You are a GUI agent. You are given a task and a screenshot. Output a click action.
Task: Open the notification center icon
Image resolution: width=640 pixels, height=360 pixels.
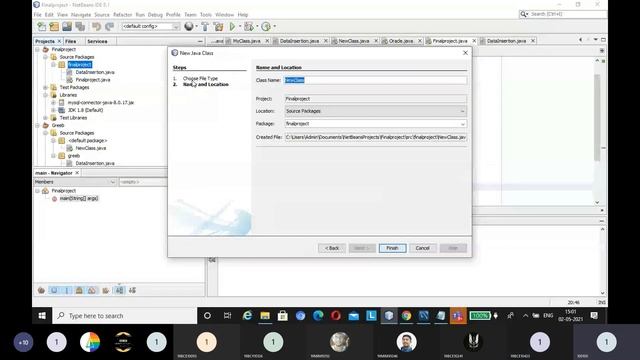pyautogui.click(x=594, y=316)
